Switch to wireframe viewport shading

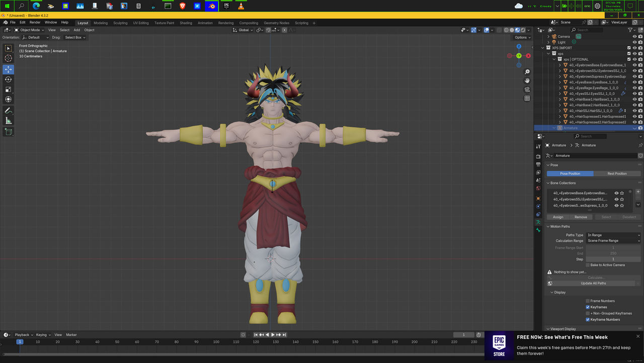pos(506,30)
